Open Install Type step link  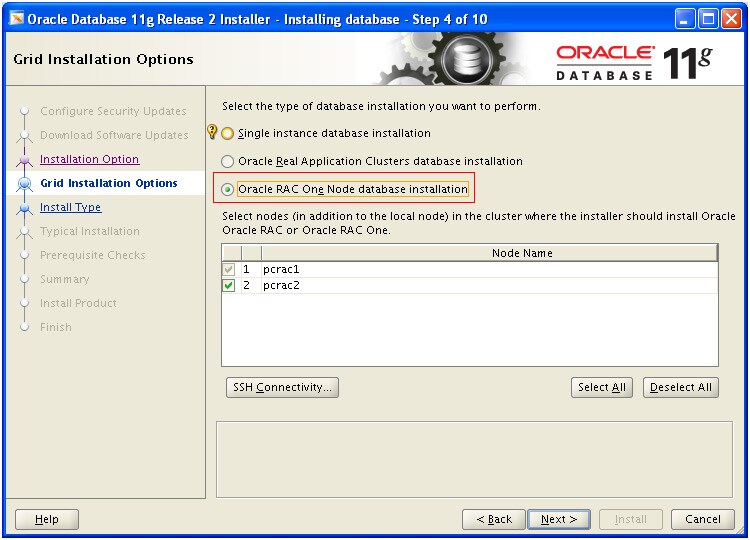point(70,207)
